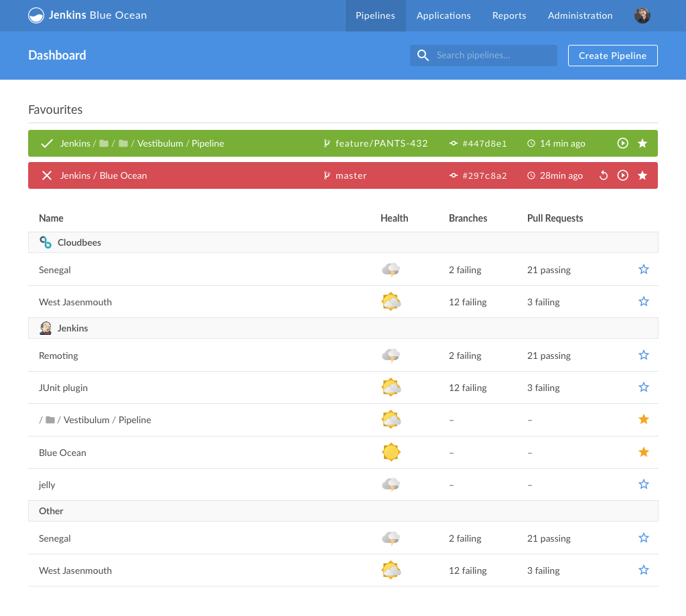Open the jelly pipeline link

point(47,485)
